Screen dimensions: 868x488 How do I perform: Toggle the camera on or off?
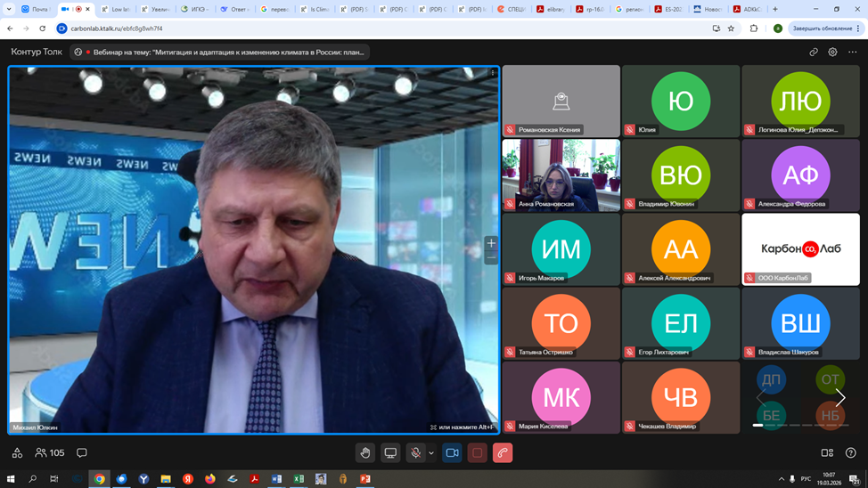click(x=452, y=453)
